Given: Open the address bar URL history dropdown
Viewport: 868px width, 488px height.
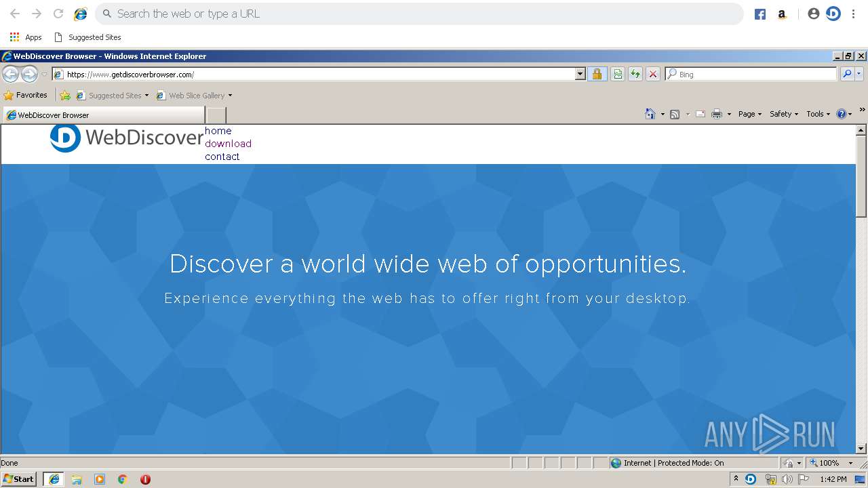Looking at the screenshot, I should 580,74.
